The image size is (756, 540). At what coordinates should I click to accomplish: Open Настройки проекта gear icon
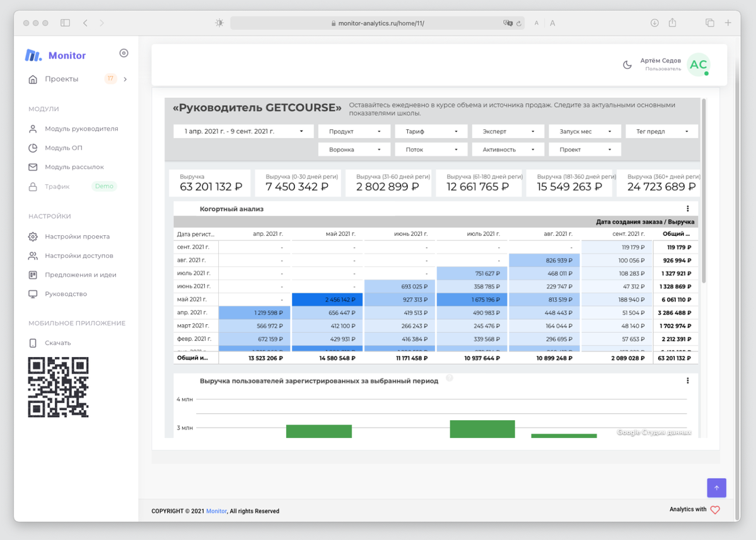click(x=33, y=237)
